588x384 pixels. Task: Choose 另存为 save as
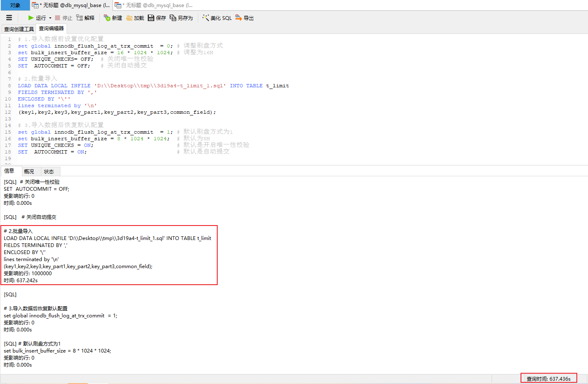click(x=181, y=18)
